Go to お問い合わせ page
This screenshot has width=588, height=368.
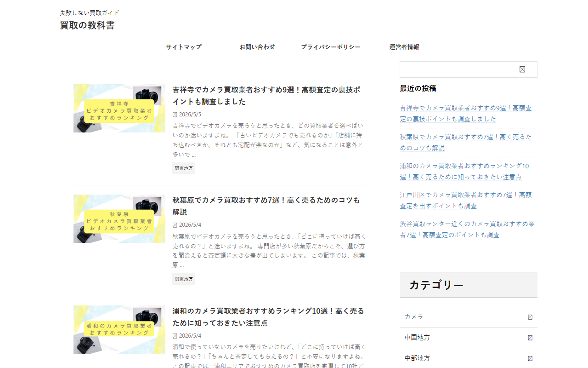(x=257, y=47)
